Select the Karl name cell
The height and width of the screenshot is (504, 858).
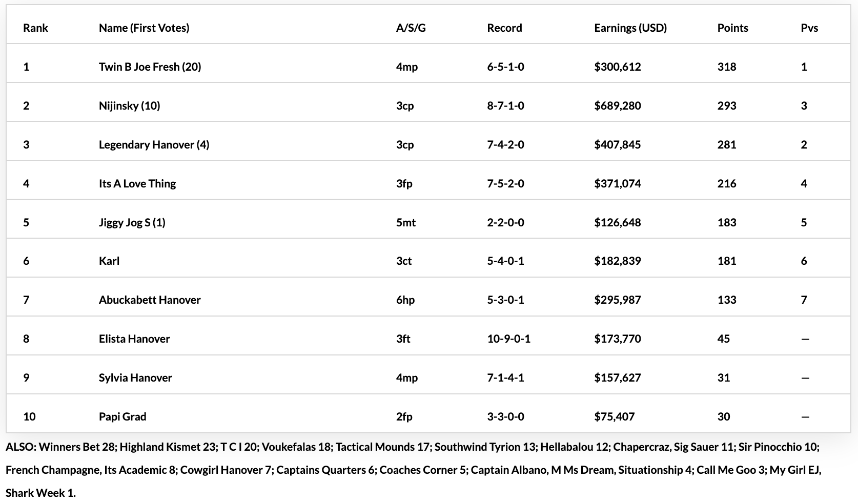[x=109, y=261]
